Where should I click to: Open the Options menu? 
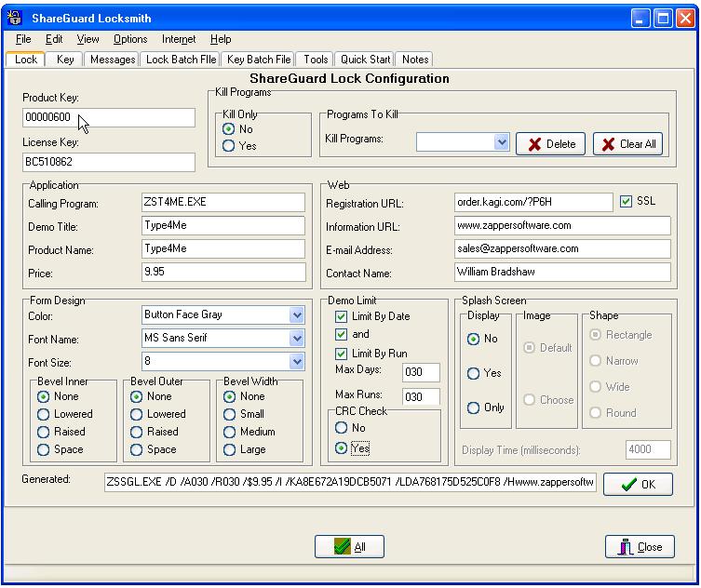point(130,39)
